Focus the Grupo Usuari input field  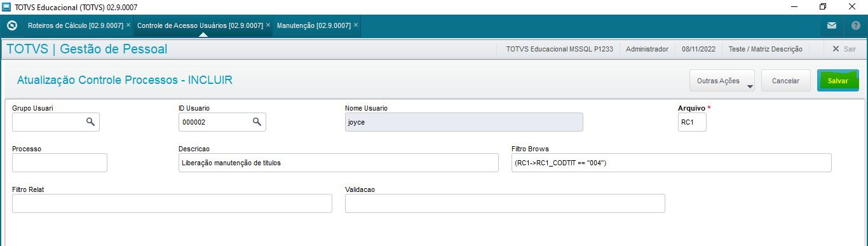coord(56,121)
